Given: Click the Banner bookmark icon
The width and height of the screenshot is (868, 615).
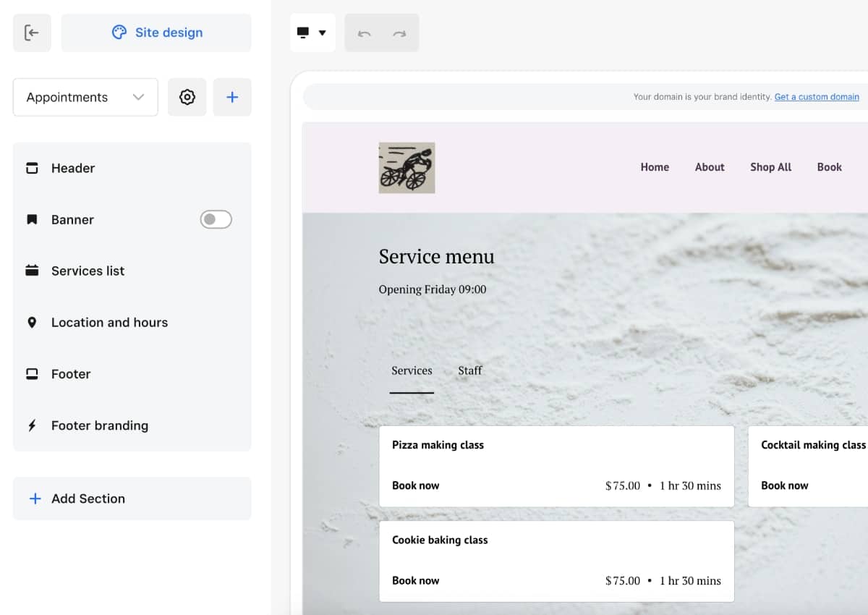Looking at the screenshot, I should 32,219.
